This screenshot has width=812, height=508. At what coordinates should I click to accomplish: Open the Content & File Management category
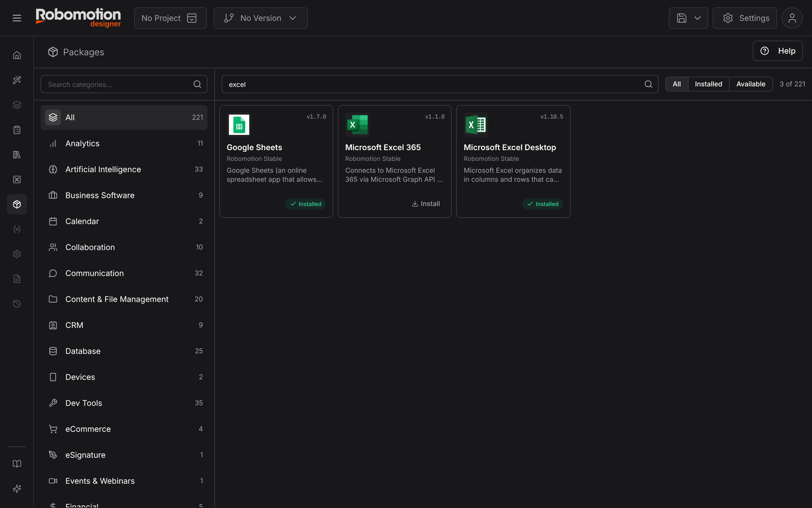coord(124,299)
